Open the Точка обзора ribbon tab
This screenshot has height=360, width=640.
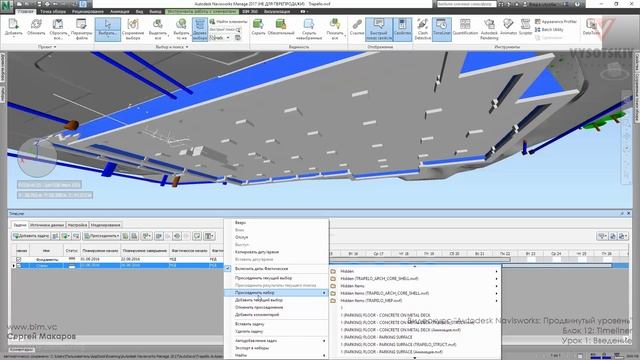click(x=53, y=11)
